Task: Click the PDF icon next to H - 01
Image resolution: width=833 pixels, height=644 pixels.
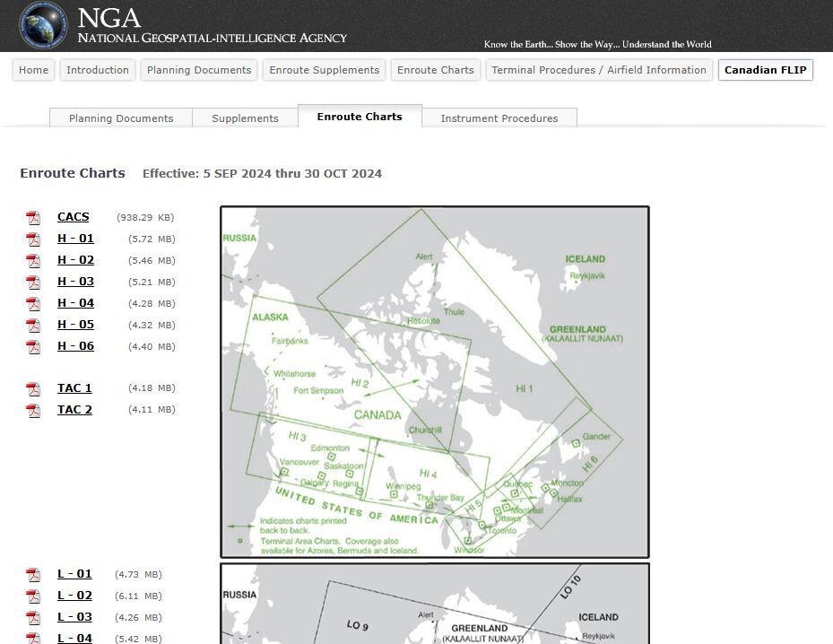Action: tap(33, 239)
